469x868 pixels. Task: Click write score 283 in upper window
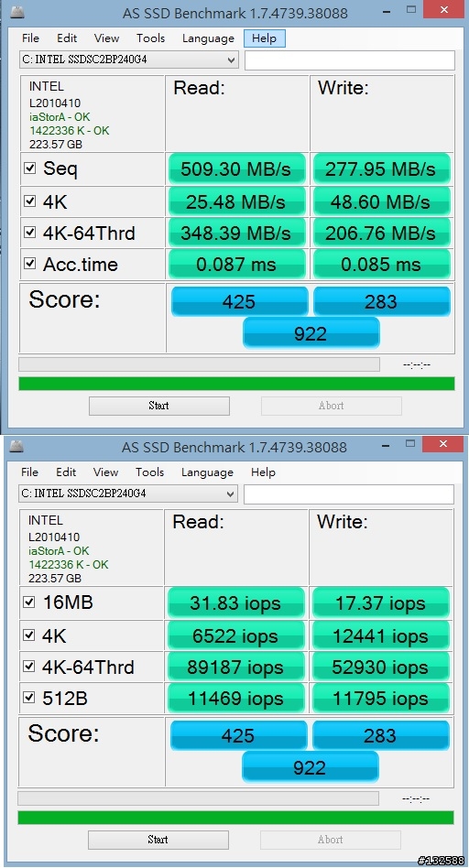382,302
